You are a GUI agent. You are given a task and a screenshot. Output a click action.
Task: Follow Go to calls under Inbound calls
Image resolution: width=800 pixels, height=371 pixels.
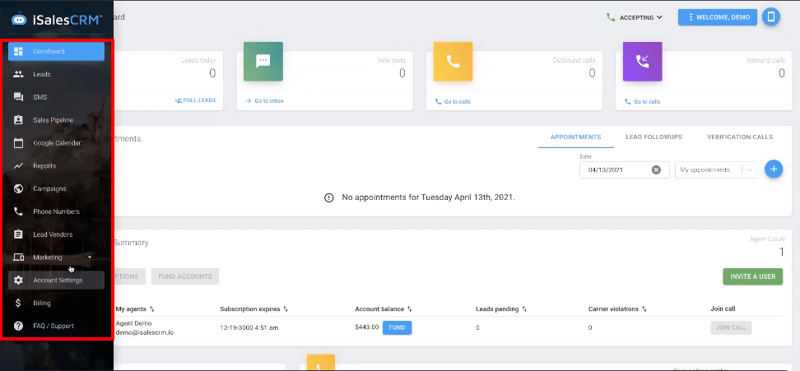point(642,102)
